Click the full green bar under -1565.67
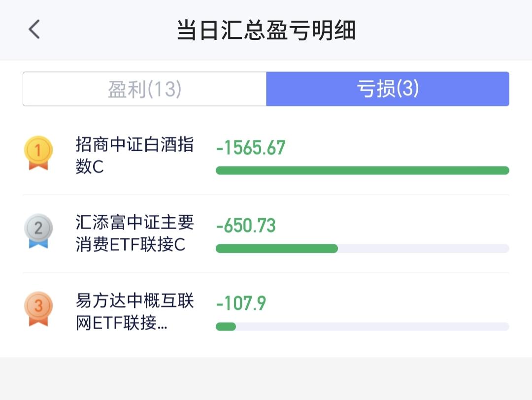The width and height of the screenshot is (532, 400). coord(363,170)
